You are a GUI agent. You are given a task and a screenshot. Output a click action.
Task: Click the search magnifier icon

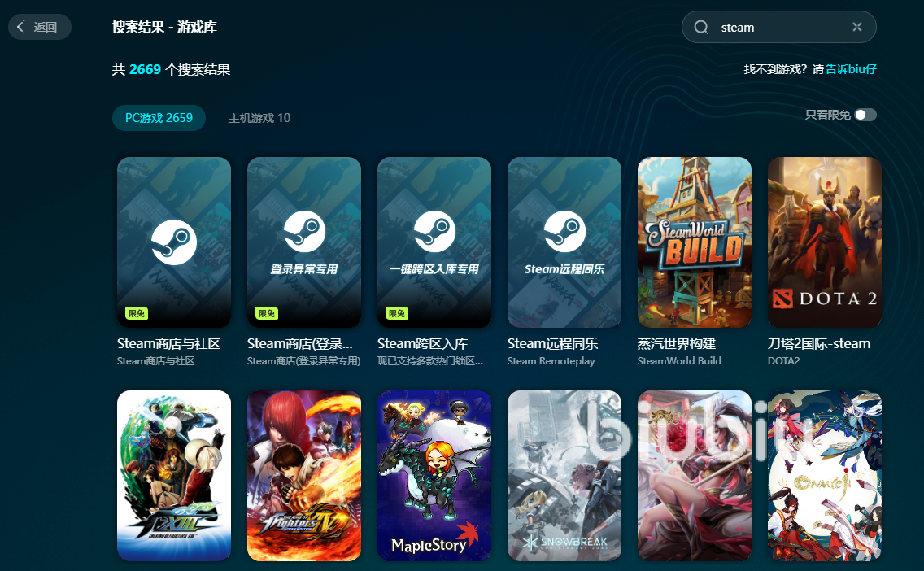tap(700, 27)
